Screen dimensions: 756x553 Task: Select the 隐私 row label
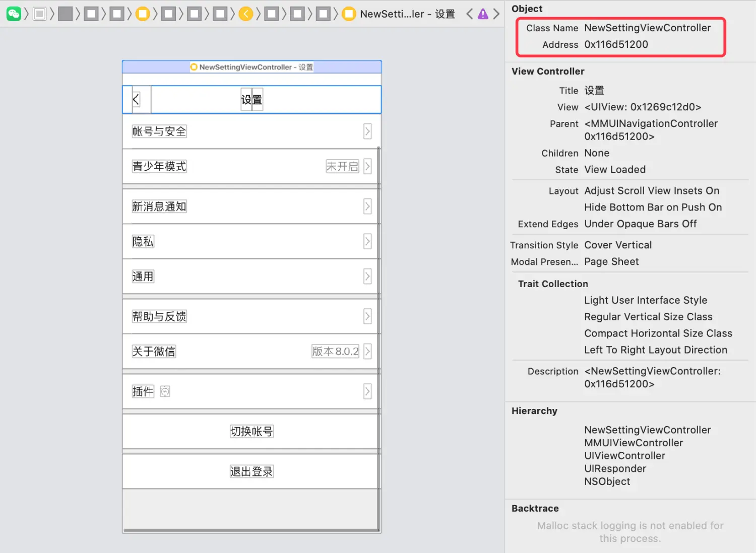[x=143, y=241]
